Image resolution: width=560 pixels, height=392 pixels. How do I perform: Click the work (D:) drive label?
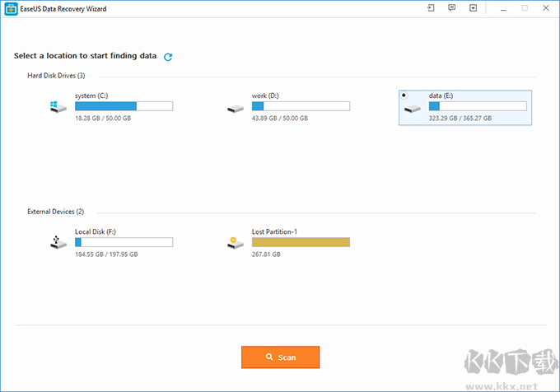coord(265,96)
